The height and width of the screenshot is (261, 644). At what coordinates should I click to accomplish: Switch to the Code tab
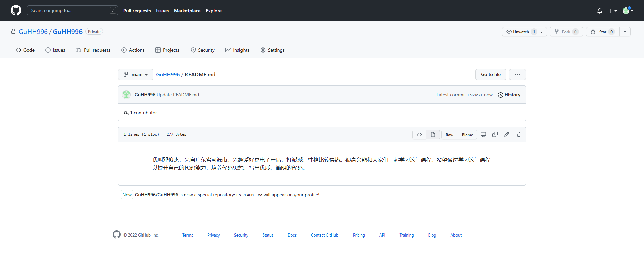pyautogui.click(x=25, y=50)
